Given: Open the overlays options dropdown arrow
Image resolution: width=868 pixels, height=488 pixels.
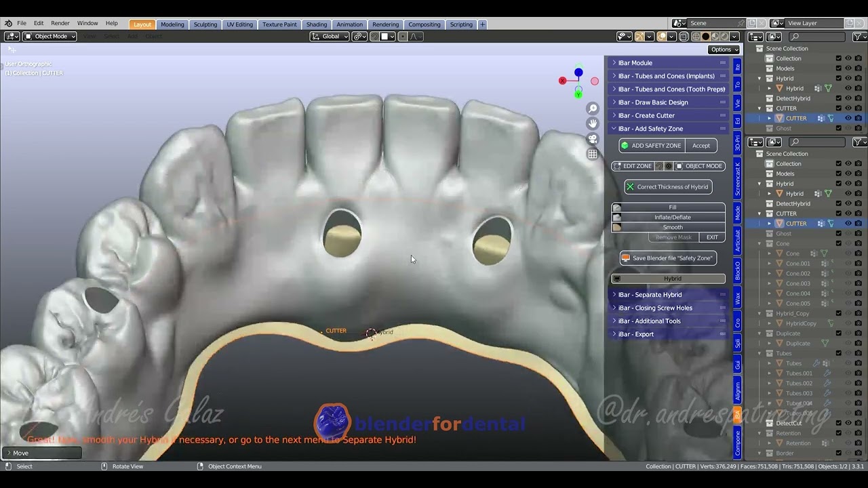Looking at the screenshot, I should pyautogui.click(x=671, y=37).
